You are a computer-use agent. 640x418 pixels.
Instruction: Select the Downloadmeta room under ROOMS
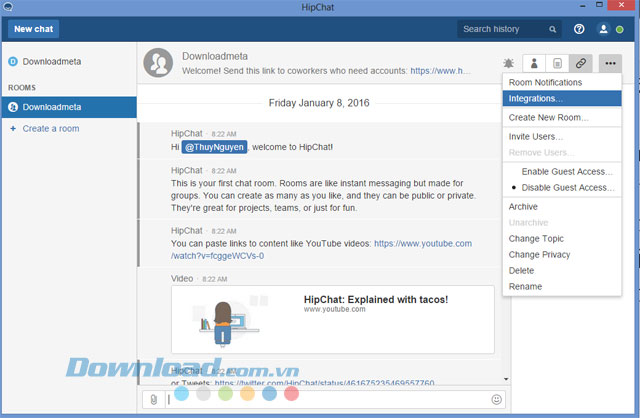tap(69, 107)
